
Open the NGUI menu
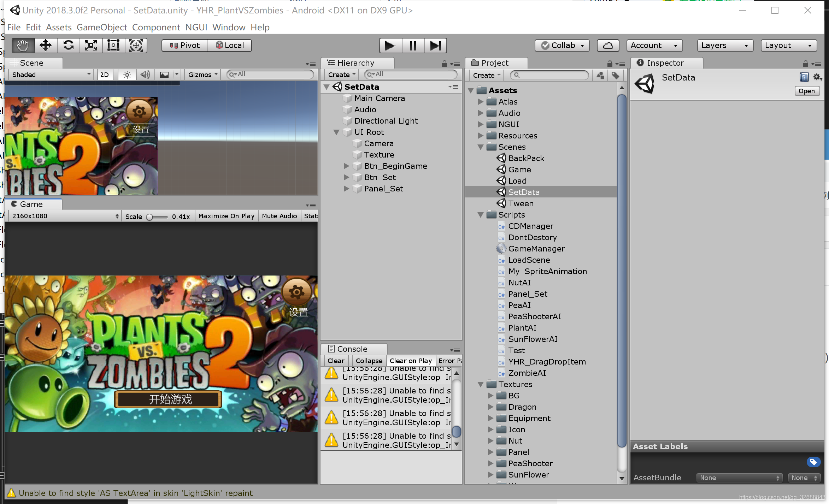pyautogui.click(x=196, y=27)
